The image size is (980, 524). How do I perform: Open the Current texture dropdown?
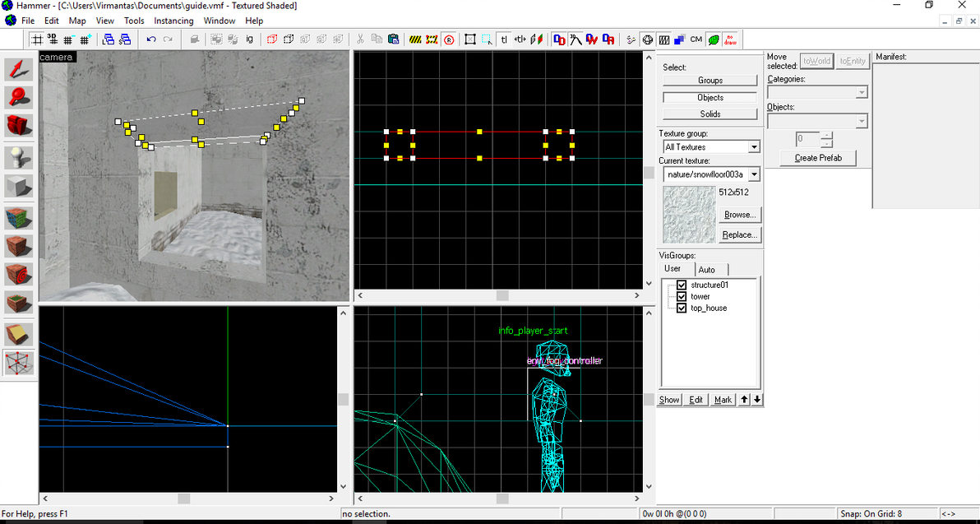click(753, 174)
